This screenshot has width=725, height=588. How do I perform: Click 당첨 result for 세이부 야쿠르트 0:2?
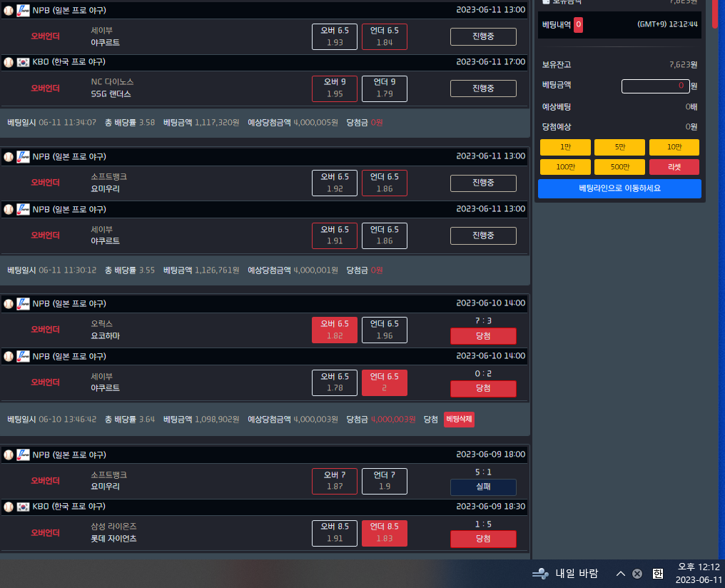(483, 388)
